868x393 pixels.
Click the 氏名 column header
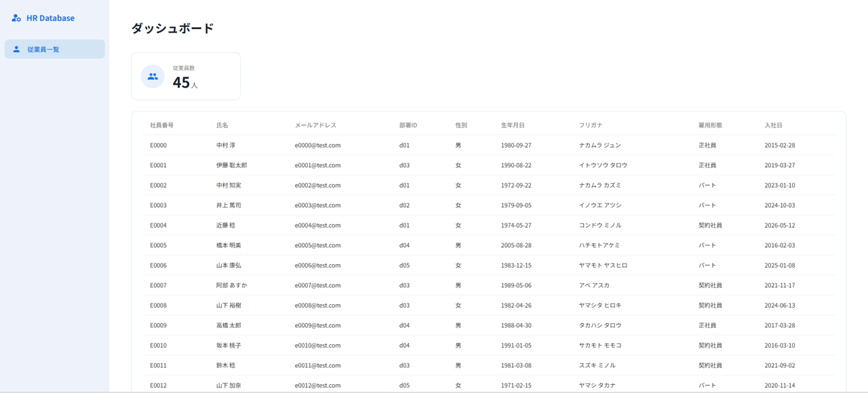point(222,125)
